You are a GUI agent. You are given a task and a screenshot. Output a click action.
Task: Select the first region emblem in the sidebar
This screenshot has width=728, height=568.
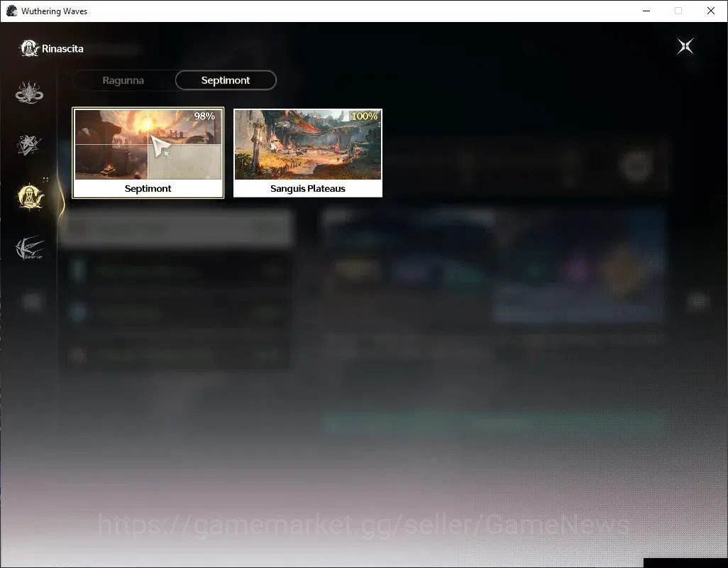29,92
